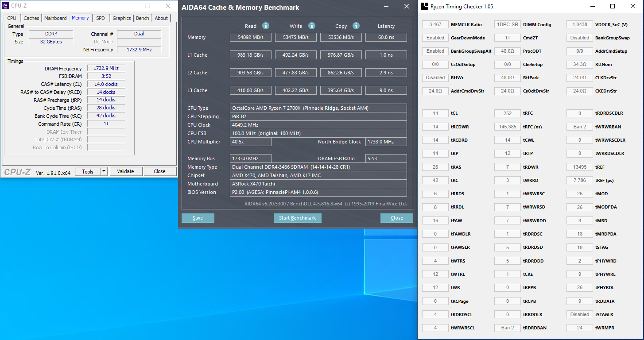The height and width of the screenshot is (340, 644).
Task: Click the DRAM:FSB Ratio 52:3 field
Action: [386, 158]
